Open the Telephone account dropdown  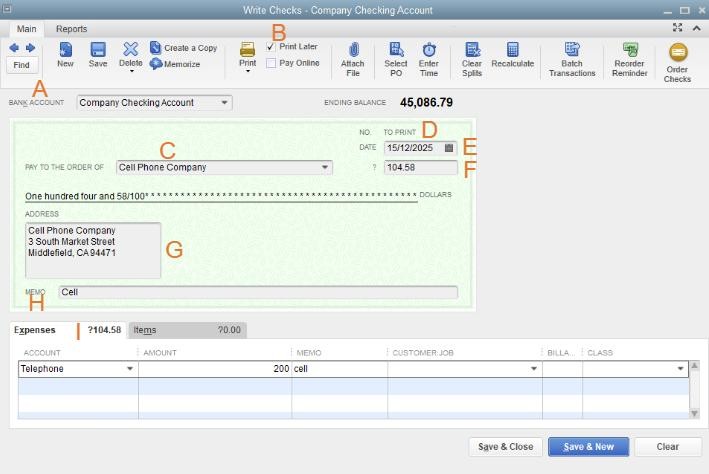click(x=130, y=369)
